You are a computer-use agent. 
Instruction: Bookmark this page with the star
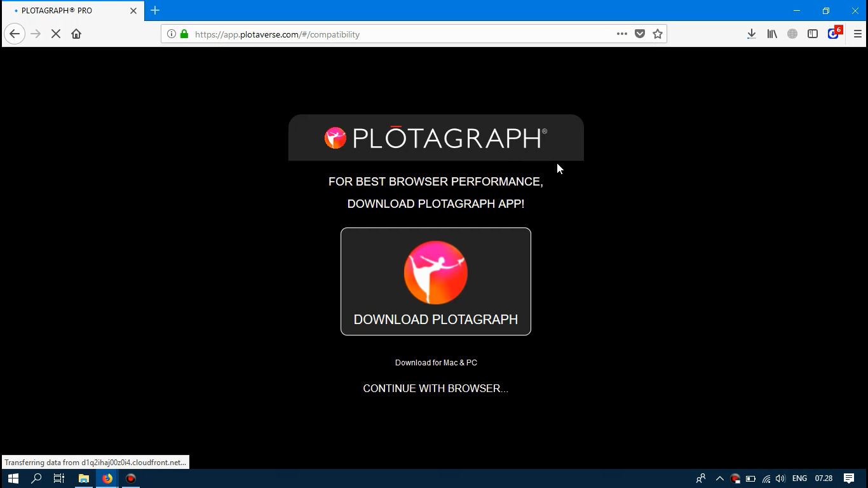tap(658, 34)
